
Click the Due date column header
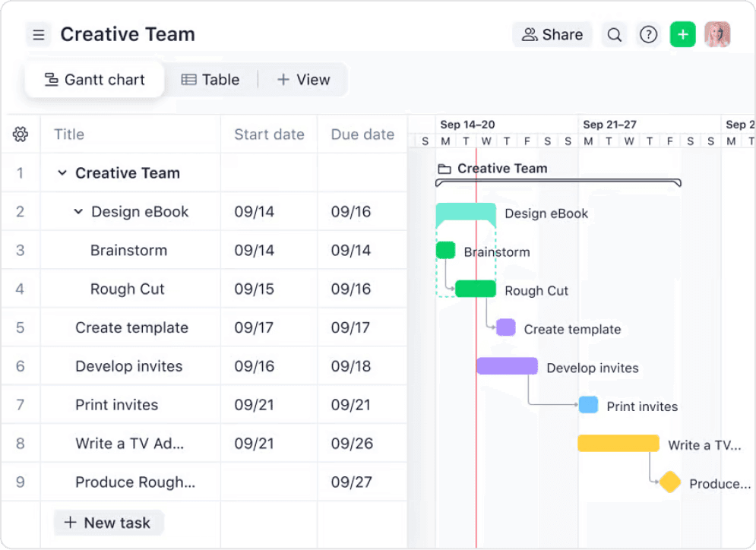[x=362, y=134]
